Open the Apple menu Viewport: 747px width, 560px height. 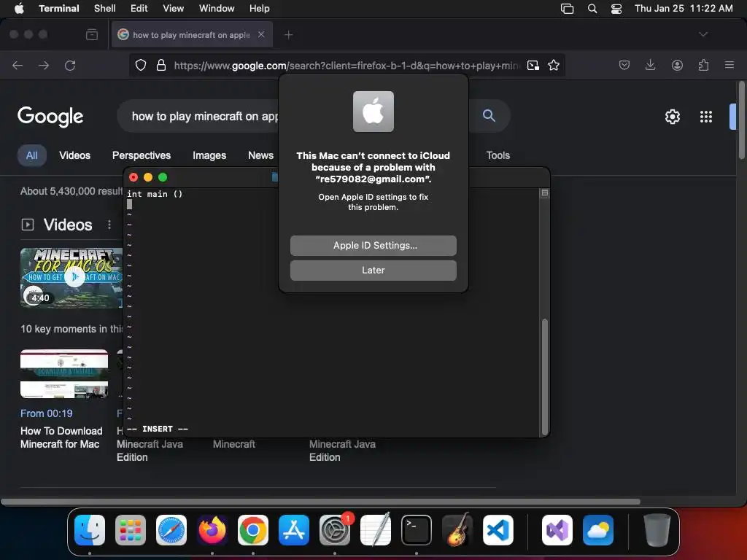point(19,9)
